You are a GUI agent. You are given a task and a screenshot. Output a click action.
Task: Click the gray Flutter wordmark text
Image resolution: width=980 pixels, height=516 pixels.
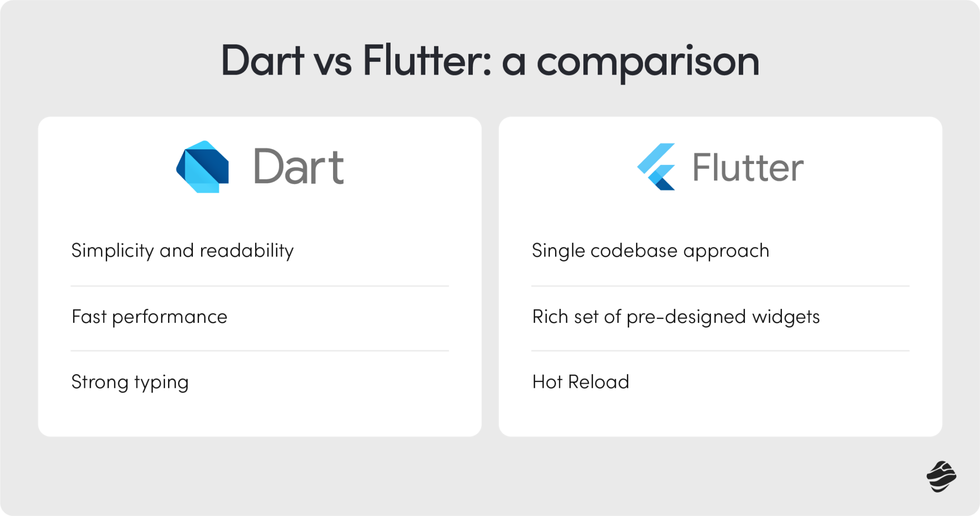coord(748,167)
